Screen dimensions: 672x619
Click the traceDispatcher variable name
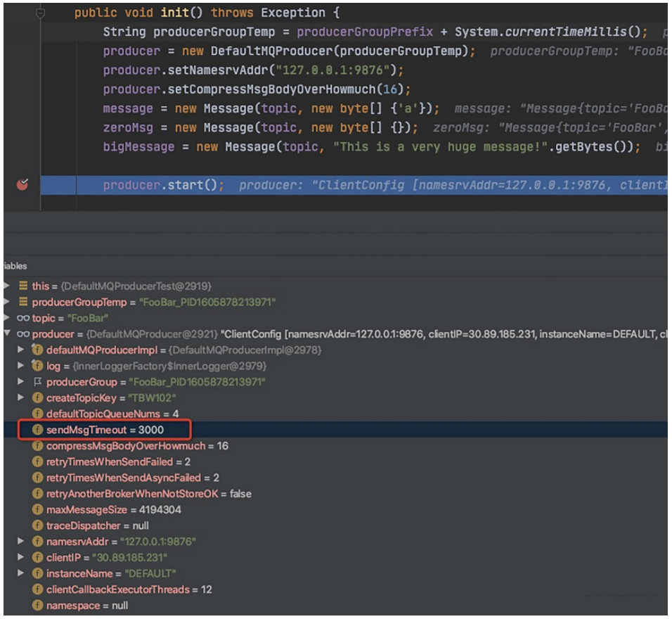(x=83, y=526)
